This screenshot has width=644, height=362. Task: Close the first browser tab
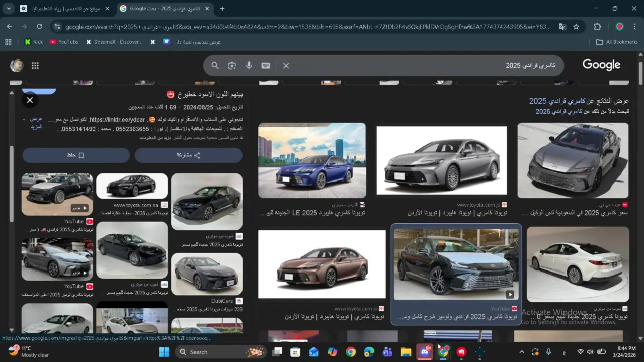pyautogui.click(x=107, y=9)
